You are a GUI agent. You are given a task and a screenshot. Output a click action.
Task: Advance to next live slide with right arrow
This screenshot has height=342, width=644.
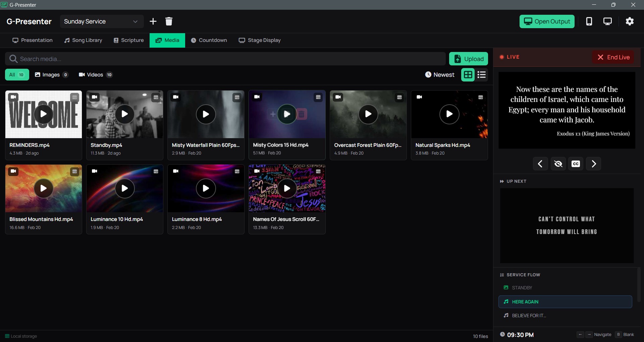tap(593, 164)
